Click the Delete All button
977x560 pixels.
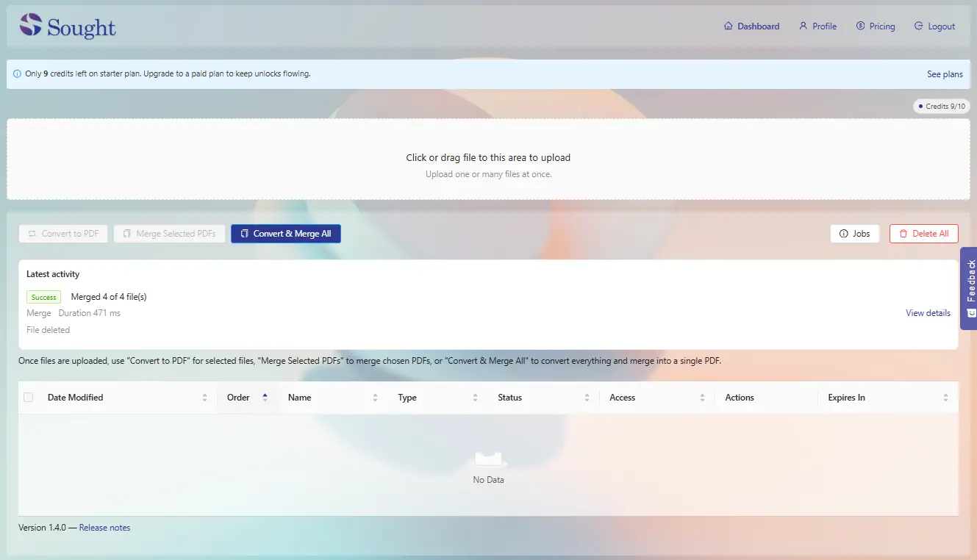pyautogui.click(x=924, y=234)
